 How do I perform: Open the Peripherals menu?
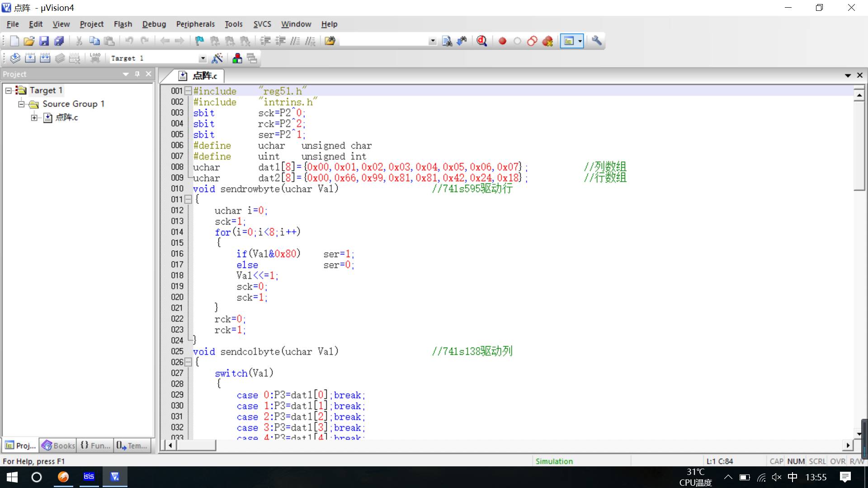tap(195, 24)
